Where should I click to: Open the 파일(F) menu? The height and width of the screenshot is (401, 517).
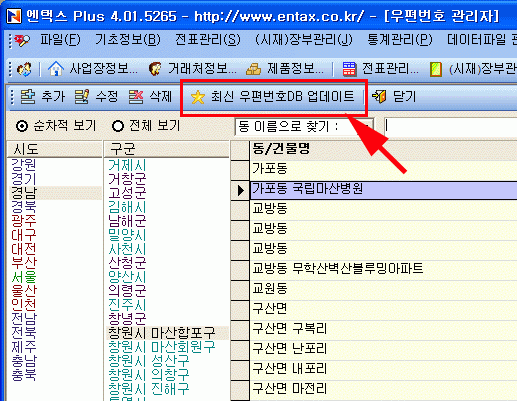tap(60, 40)
